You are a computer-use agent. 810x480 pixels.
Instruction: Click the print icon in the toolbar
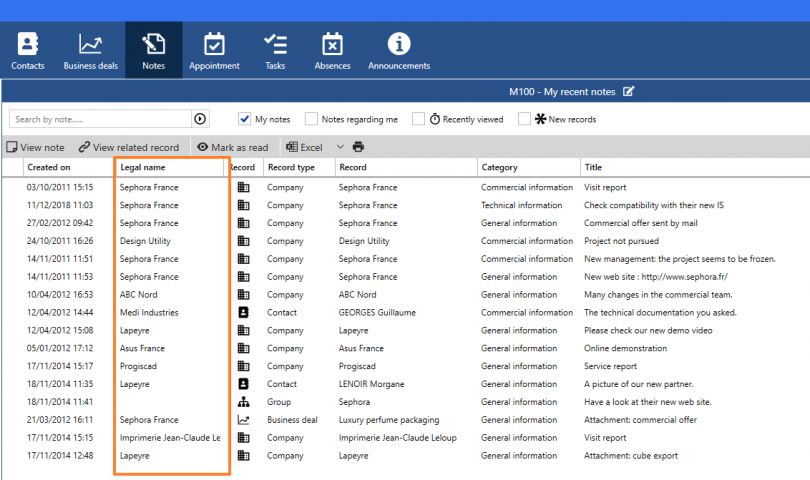click(x=358, y=147)
